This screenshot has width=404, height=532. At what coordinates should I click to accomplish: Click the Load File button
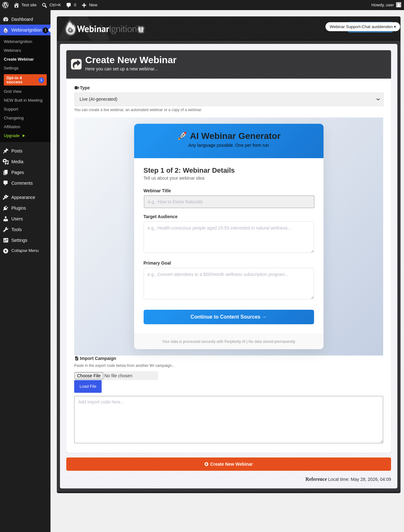[x=88, y=386]
